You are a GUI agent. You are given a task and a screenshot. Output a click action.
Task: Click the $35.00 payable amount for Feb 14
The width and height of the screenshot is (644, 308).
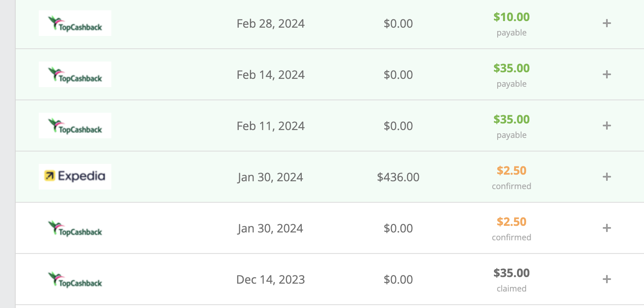coord(511,69)
